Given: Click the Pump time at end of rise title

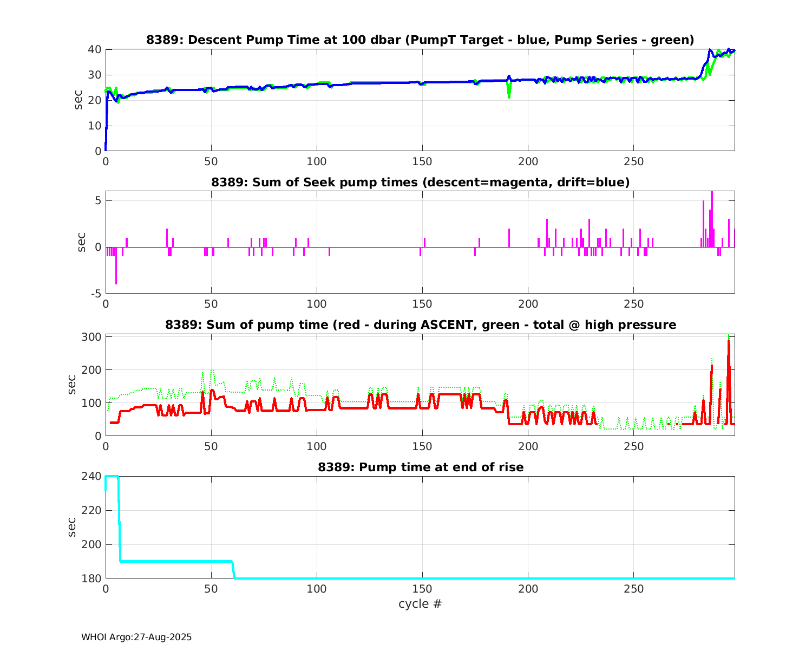Looking at the screenshot, I should coord(420,467).
